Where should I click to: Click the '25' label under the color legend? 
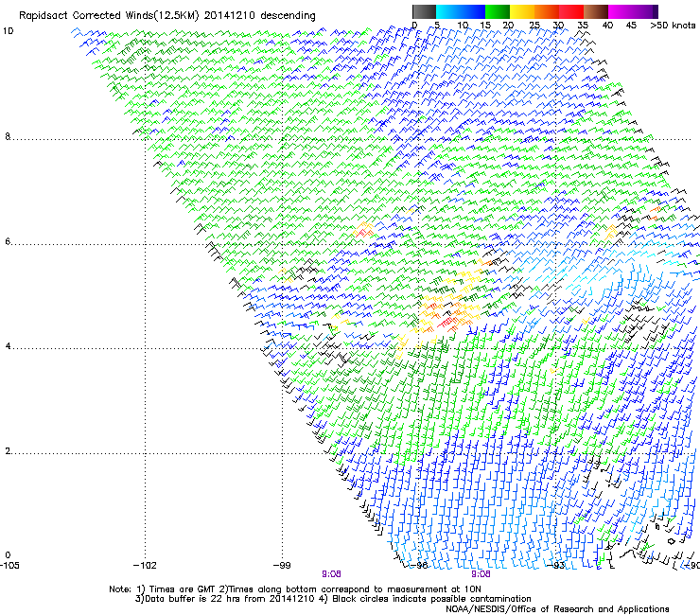pos(534,25)
